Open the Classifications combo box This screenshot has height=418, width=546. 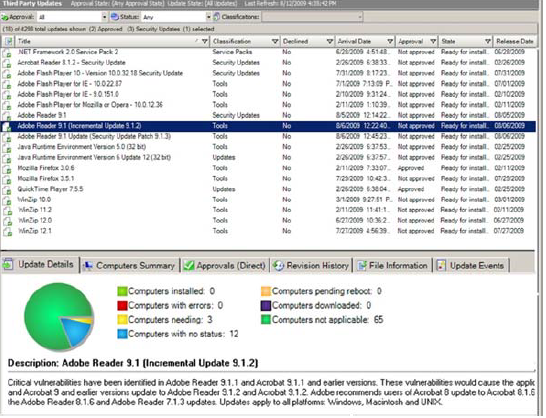(x=312, y=17)
